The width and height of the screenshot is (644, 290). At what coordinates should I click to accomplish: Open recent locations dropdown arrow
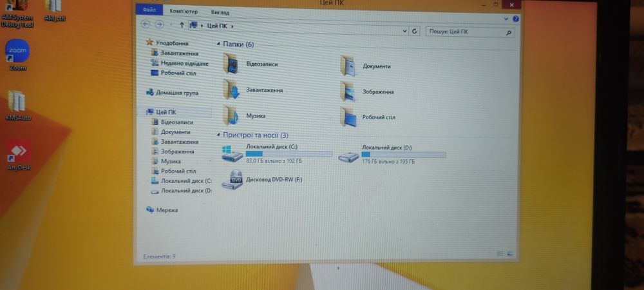coord(171,24)
